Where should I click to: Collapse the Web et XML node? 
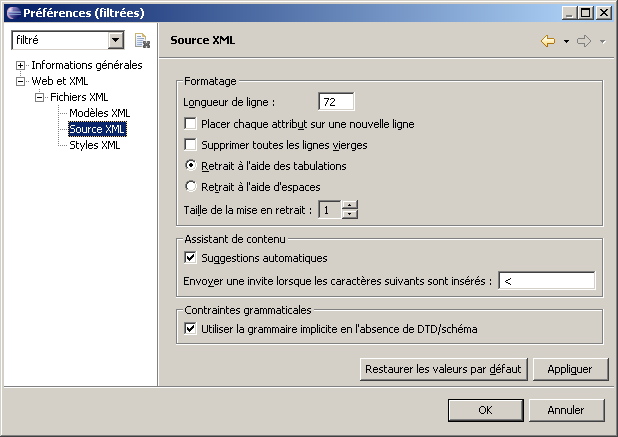click(21, 82)
